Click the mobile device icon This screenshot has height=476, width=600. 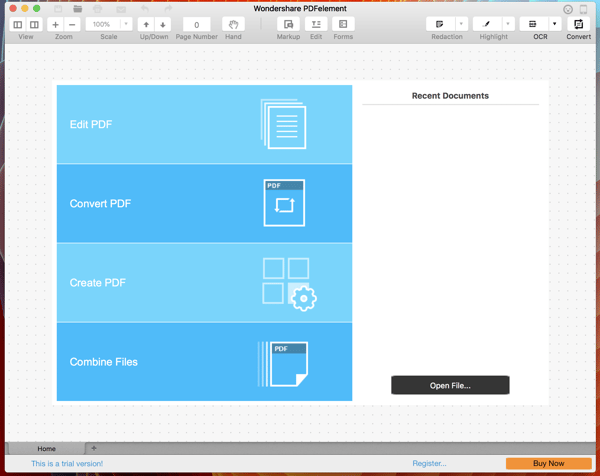(x=584, y=10)
